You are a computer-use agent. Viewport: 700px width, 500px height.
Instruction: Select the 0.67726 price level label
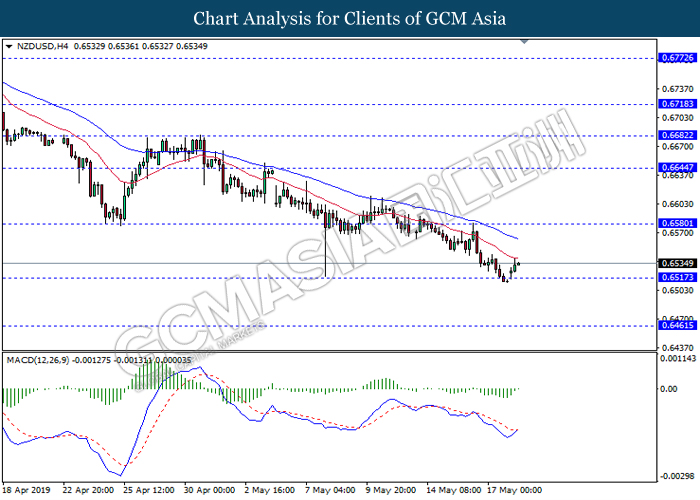pos(678,58)
